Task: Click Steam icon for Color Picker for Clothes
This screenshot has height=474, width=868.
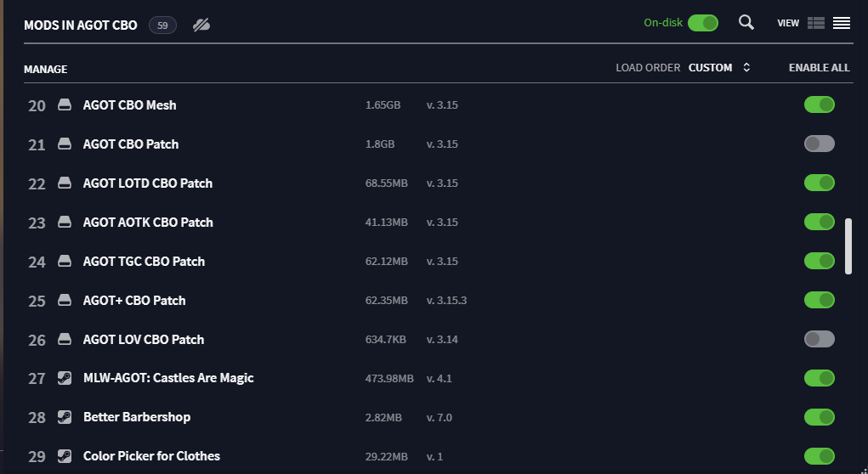Action: tap(65, 456)
